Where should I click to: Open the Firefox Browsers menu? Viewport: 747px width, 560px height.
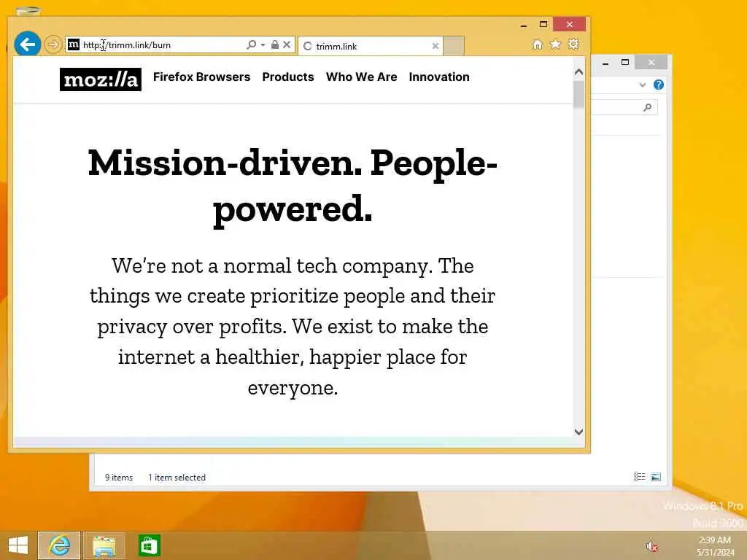tap(201, 77)
